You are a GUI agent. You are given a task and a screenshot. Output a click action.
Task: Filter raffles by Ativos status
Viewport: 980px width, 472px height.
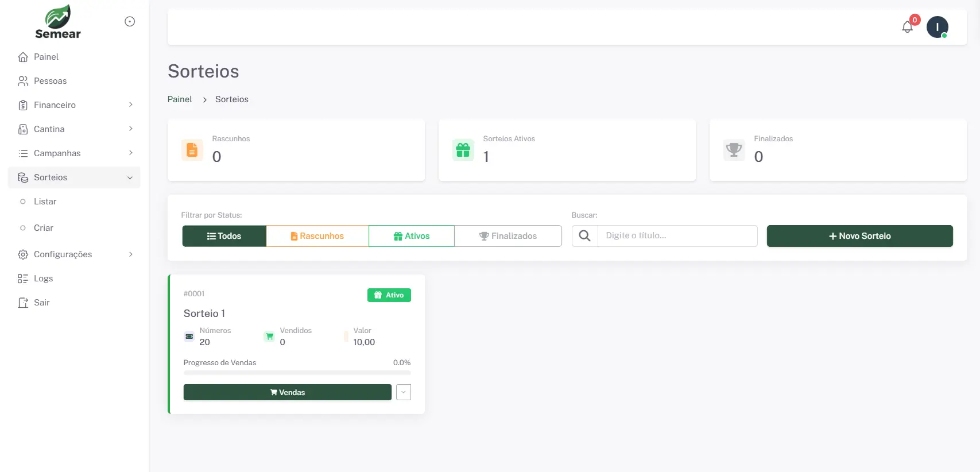(x=411, y=236)
